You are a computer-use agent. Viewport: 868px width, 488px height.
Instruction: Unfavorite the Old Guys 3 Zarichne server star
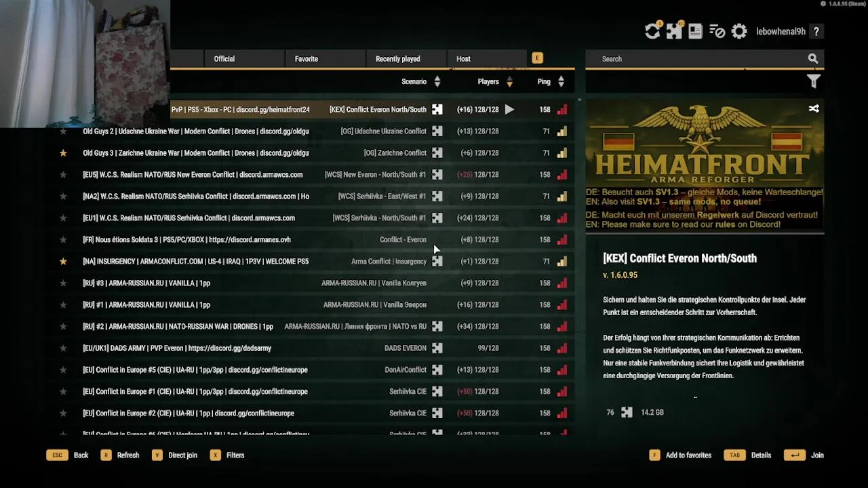click(x=63, y=152)
